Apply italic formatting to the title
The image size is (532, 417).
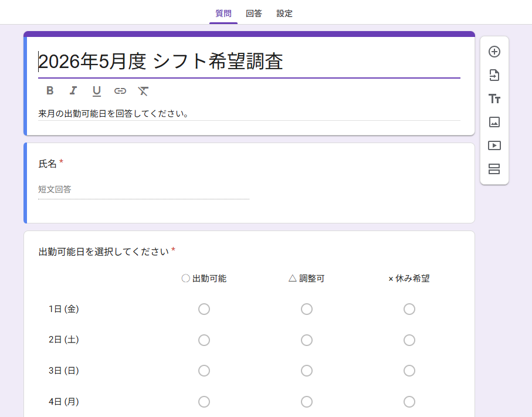[73, 90]
